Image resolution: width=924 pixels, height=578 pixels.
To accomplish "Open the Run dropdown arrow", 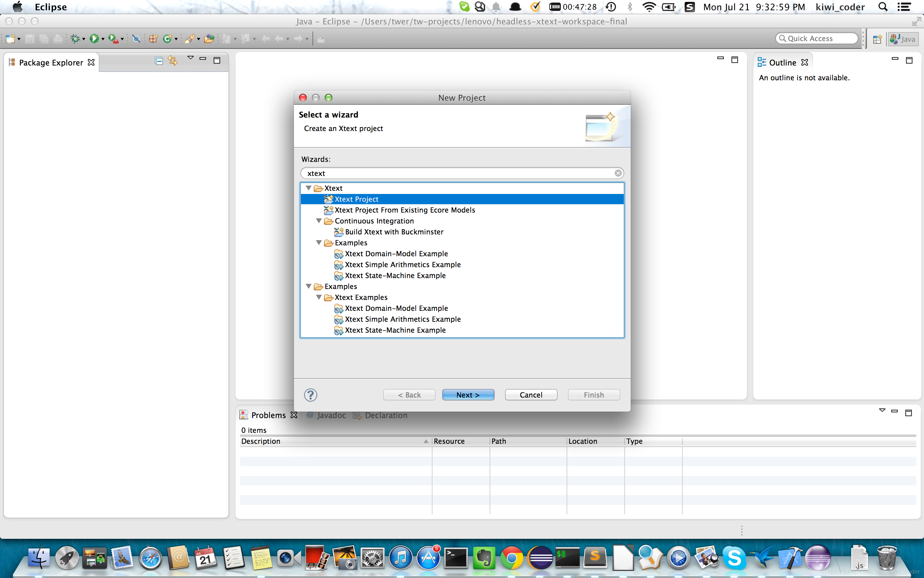I will [x=103, y=39].
